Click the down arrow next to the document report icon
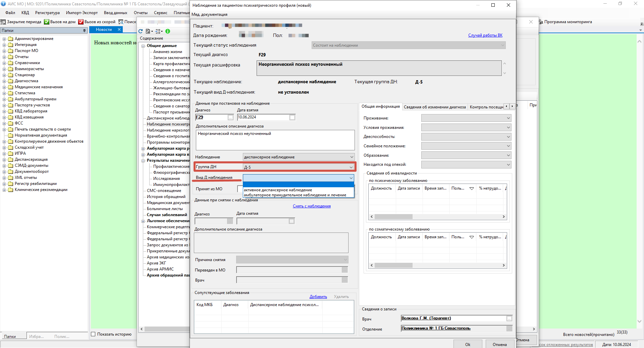The image size is (644, 348). click(x=152, y=32)
